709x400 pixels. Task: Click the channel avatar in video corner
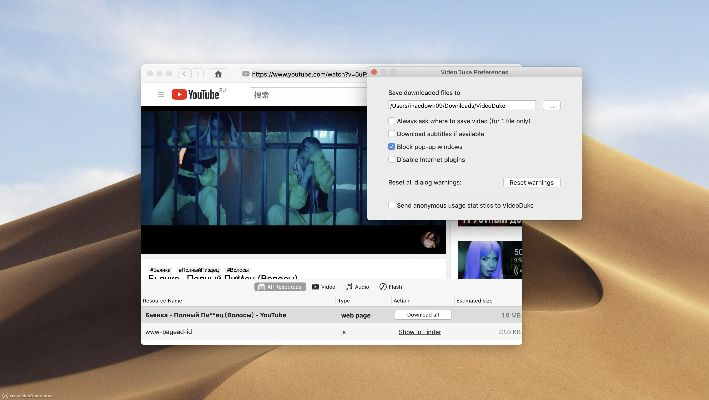[430, 240]
